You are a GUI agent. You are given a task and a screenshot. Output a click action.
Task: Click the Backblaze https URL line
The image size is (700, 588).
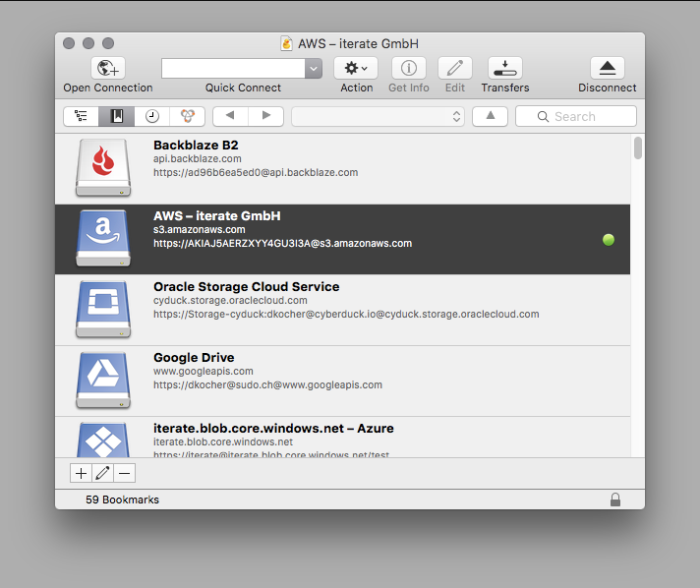[x=256, y=173]
